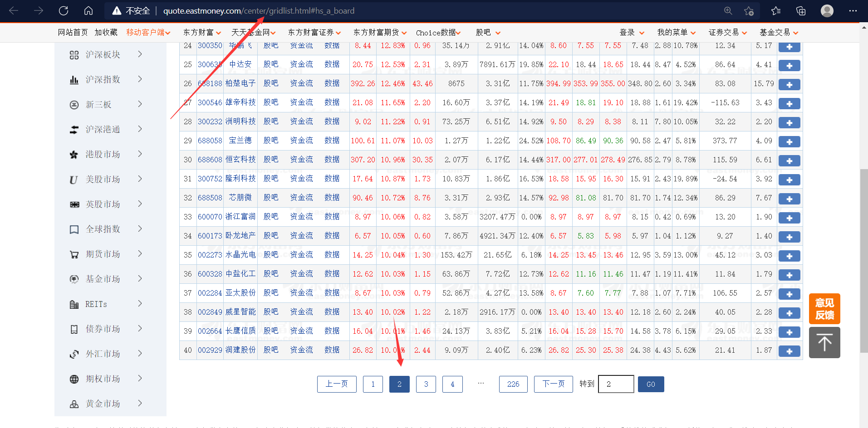Screen dimensions: 868x428
Task: Add this page to favorites star icon
Action: point(749,11)
